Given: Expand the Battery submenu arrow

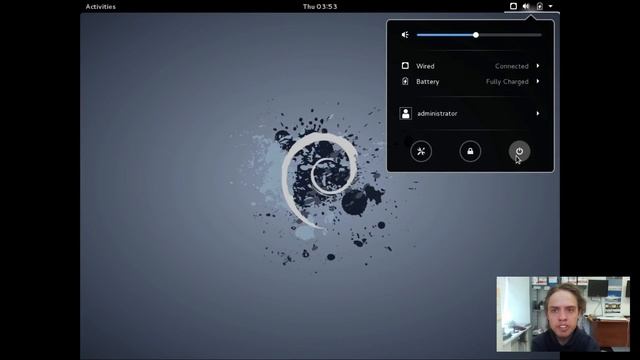Looking at the screenshot, I should 538,81.
